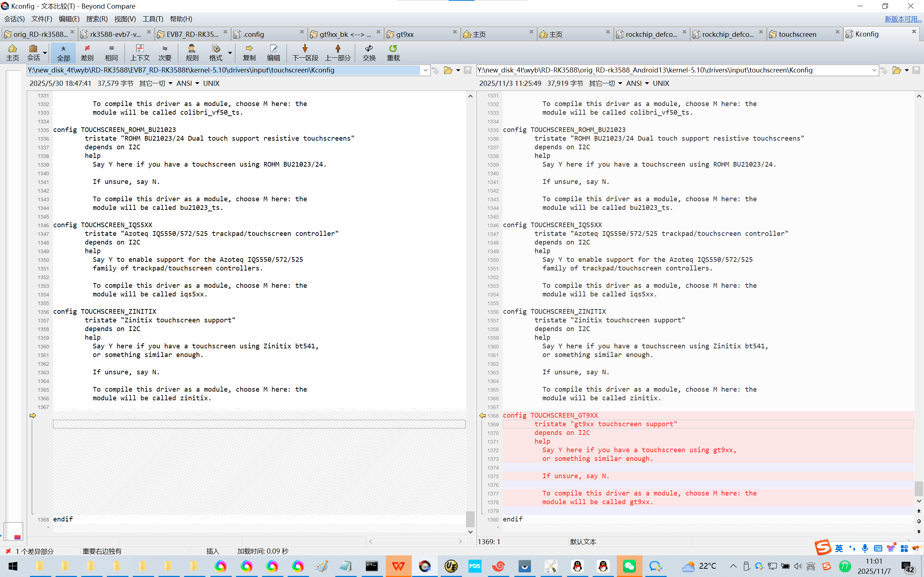Toggle the Show Same filter
The image size is (924, 577).
(111, 52)
